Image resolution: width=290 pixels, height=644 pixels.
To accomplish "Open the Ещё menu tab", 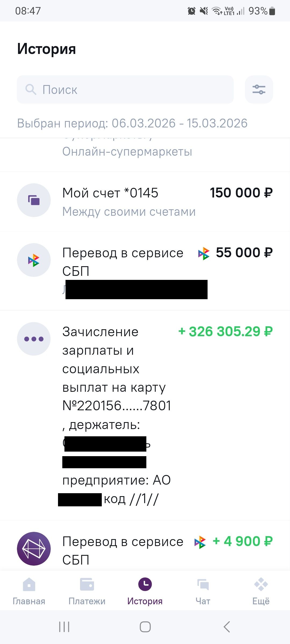I will pos(261,590).
